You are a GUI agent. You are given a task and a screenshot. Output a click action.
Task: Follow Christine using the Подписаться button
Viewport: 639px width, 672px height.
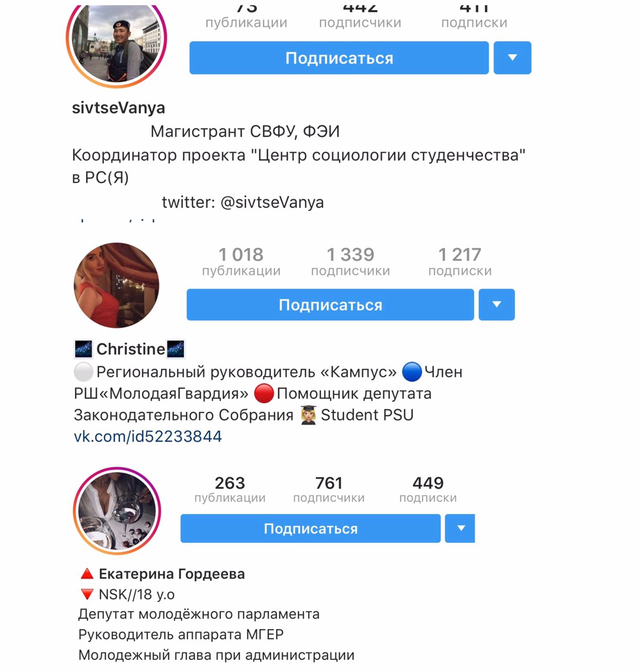pyautogui.click(x=331, y=304)
